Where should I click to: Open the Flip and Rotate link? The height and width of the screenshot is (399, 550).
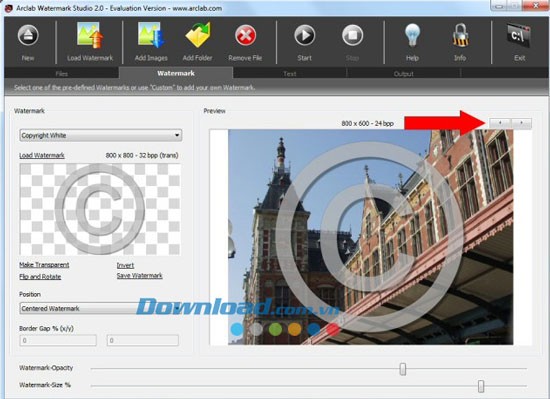point(40,277)
